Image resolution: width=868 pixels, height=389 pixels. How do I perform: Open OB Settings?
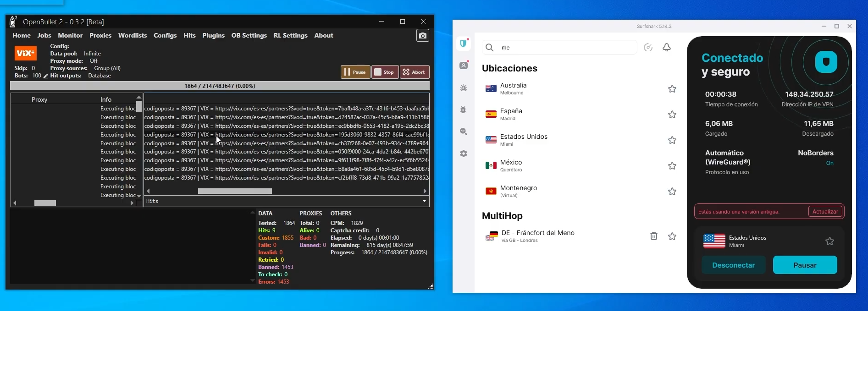249,35
